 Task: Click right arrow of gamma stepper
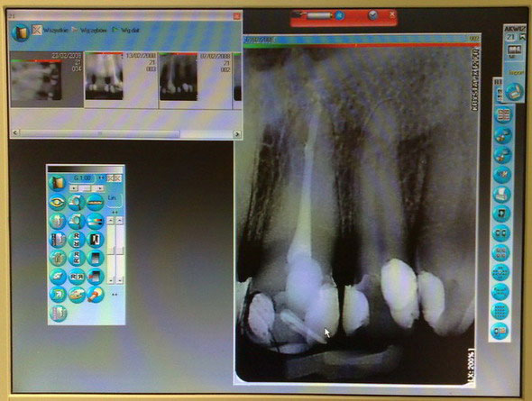pyautogui.click(x=99, y=188)
